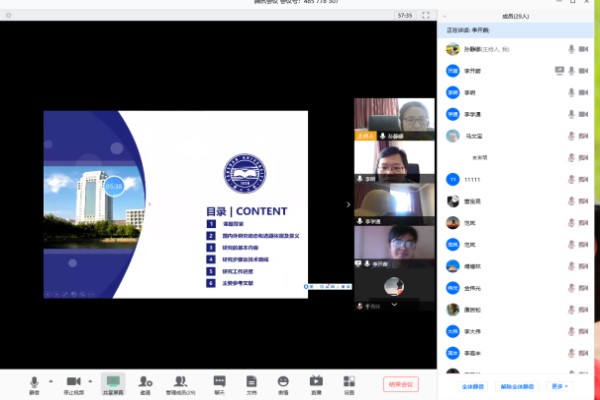Open the Chat panel icon

click(219, 384)
